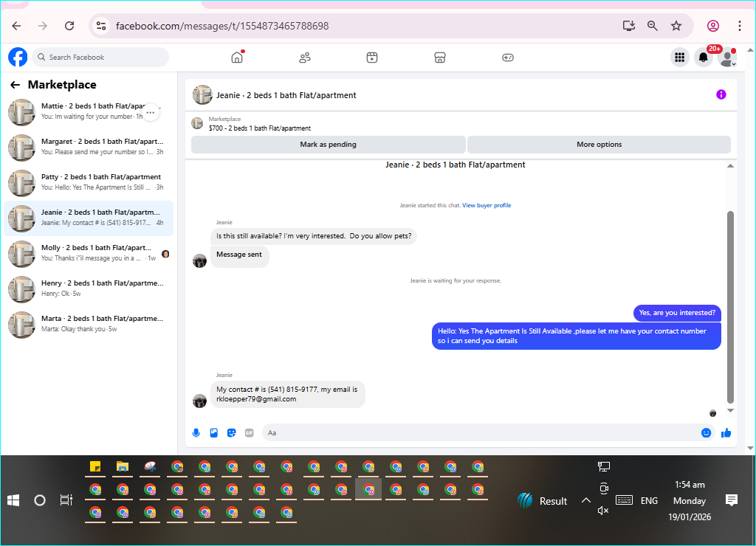Click the voice clip microphone icon
Image resolution: width=756 pixels, height=546 pixels.
[x=196, y=433]
